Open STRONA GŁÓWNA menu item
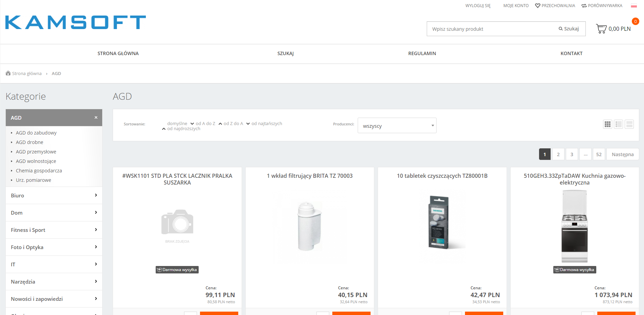Image resolution: width=644 pixels, height=315 pixels. coord(118,53)
